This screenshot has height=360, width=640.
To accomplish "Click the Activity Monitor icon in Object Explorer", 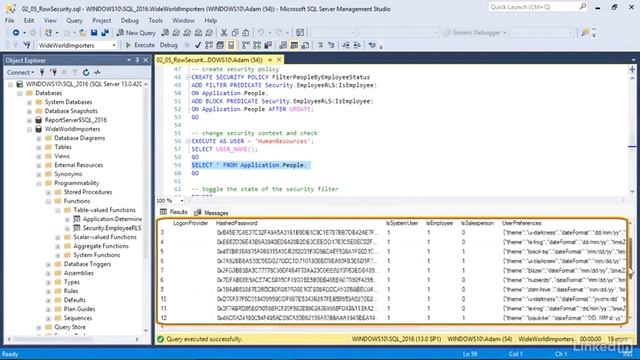I will [97, 72].
